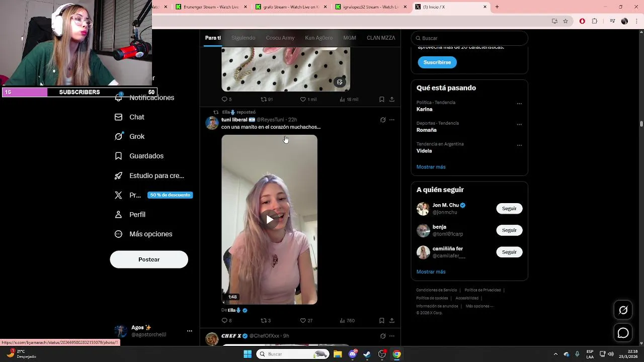Ask Grok about the CHEF X post
This screenshot has width=644, height=362.
point(383,336)
